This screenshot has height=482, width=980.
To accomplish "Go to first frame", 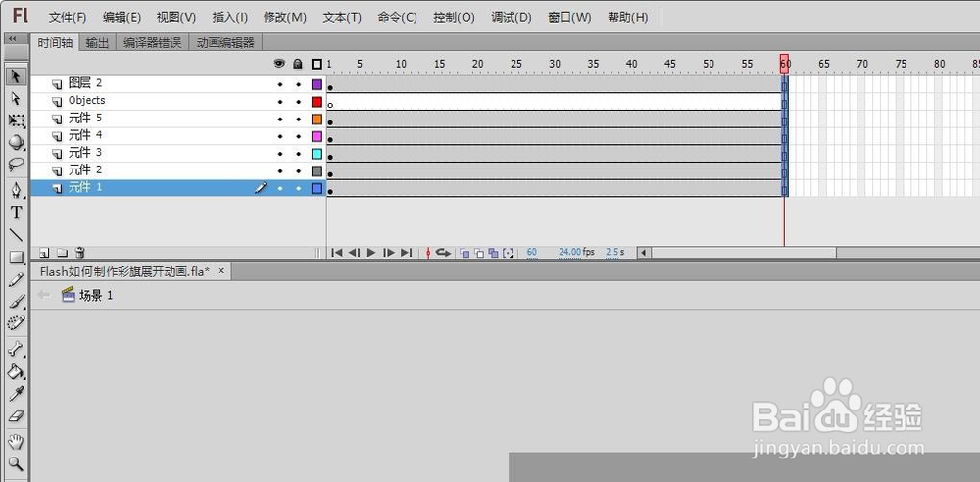I will (x=337, y=253).
